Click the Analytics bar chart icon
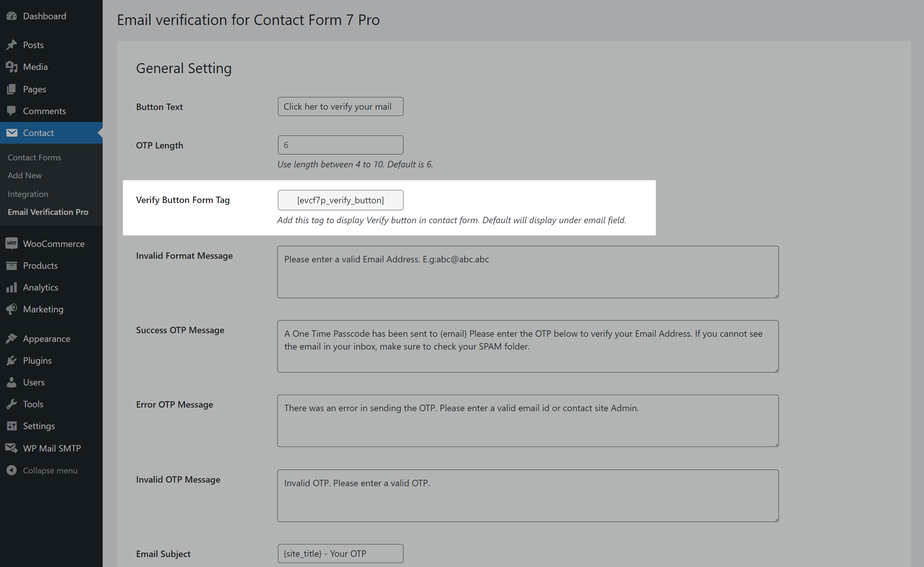Screen dimensions: 924x567 click(x=12, y=287)
